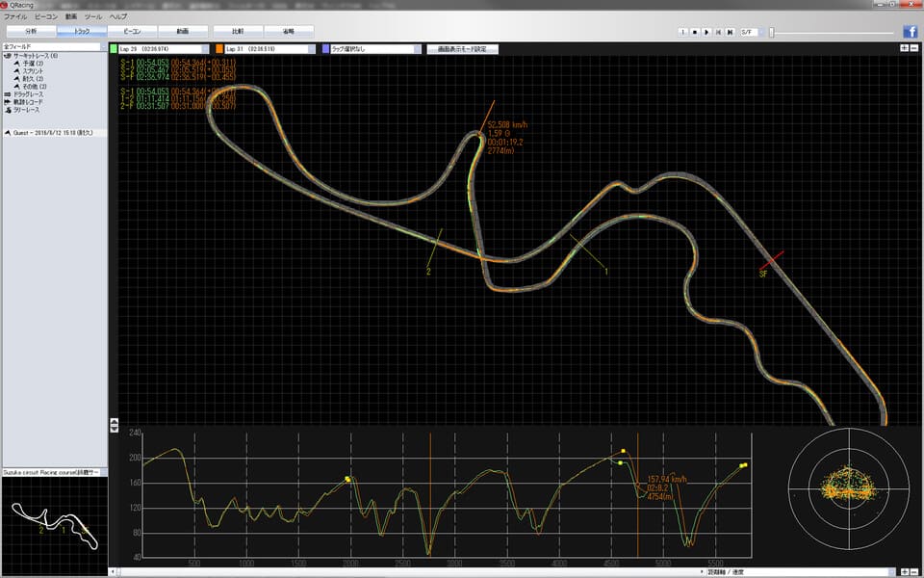Click the 2-F 00:31.507 split time row

pyautogui.click(x=178, y=106)
